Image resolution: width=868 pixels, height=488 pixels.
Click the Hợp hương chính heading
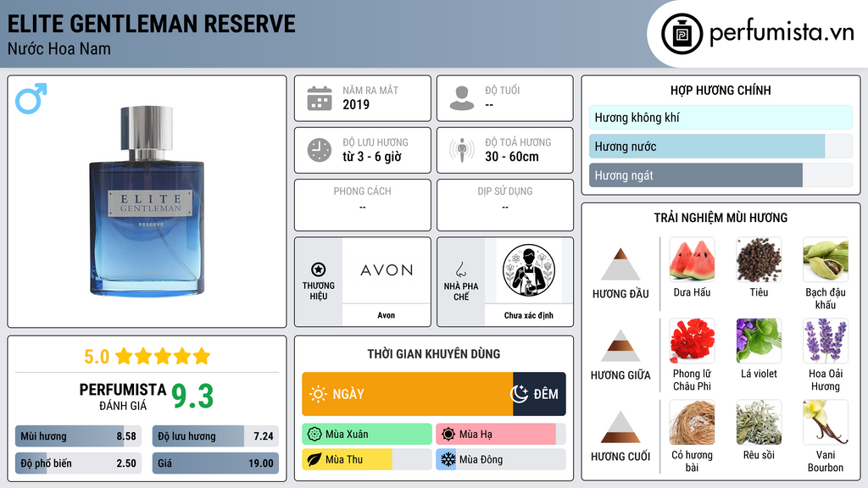[721, 90]
